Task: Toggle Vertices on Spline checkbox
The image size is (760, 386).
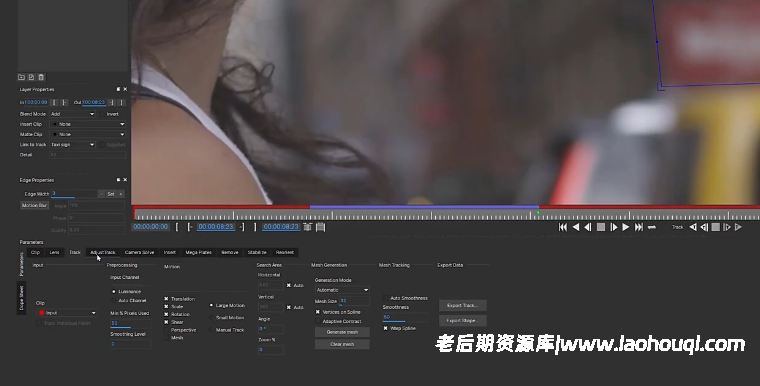Action: 318,312
